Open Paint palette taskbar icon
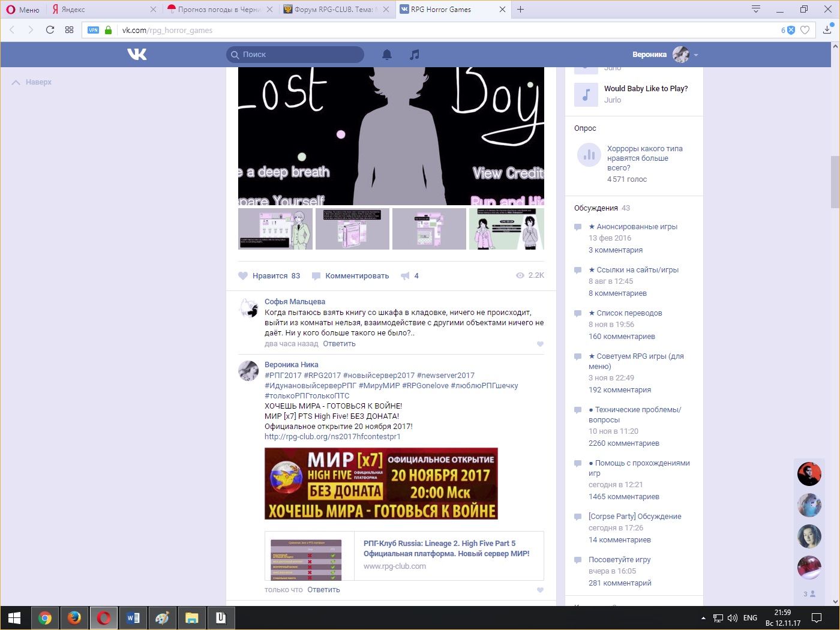The height and width of the screenshot is (630, 840). click(x=162, y=618)
